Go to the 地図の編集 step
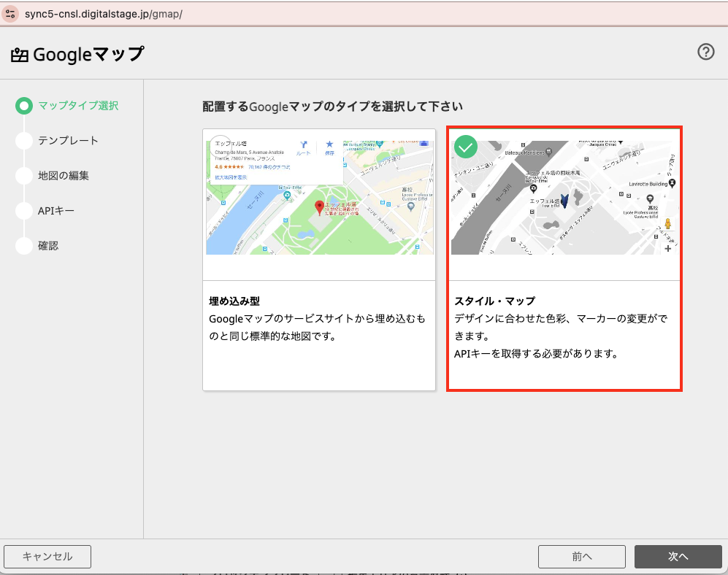The image size is (728, 575). [63, 175]
